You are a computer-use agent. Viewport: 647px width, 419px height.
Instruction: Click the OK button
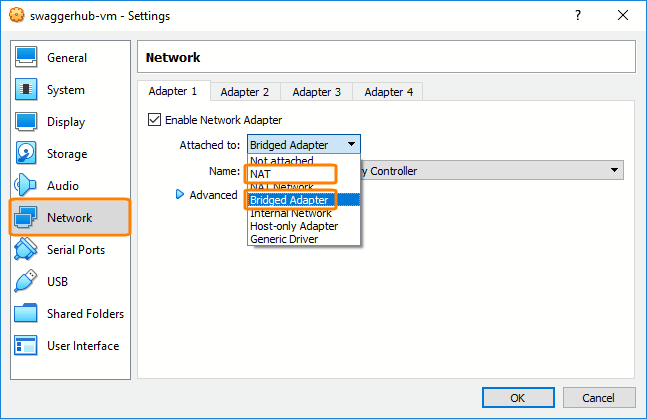pyautogui.click(x=517, y=397)
